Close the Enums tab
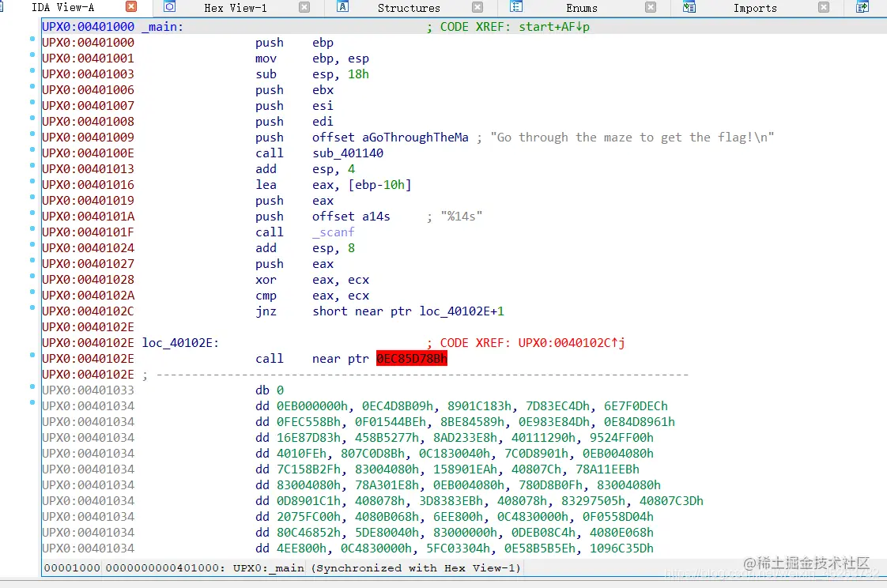887x588 pixels. pyautogui.click(x=651, y=7)
